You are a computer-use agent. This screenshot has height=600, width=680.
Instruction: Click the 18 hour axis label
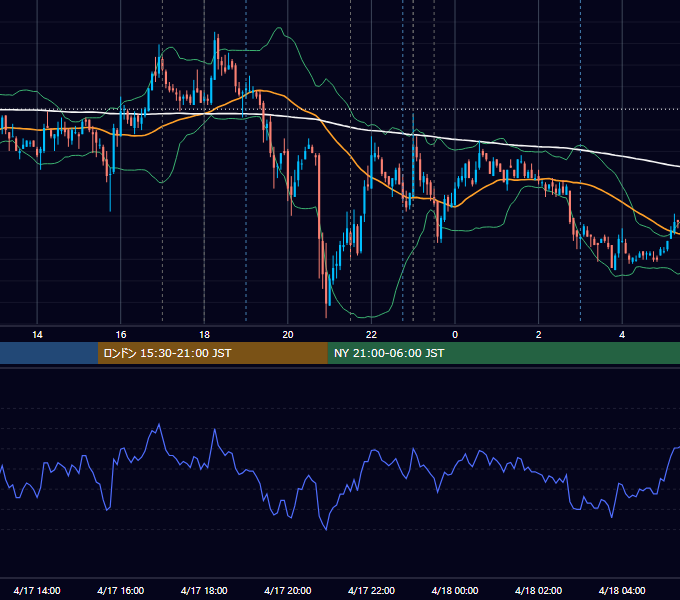tap(204, 335)
